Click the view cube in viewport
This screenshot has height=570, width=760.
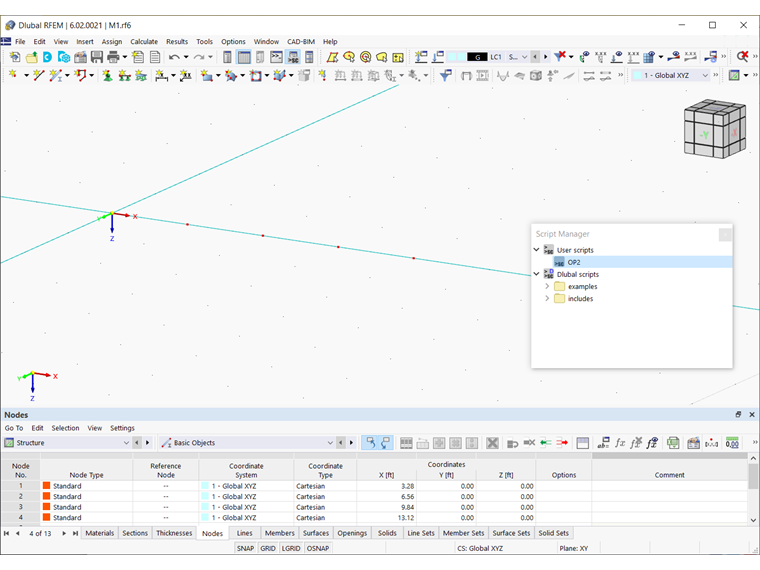coord(714,129)
